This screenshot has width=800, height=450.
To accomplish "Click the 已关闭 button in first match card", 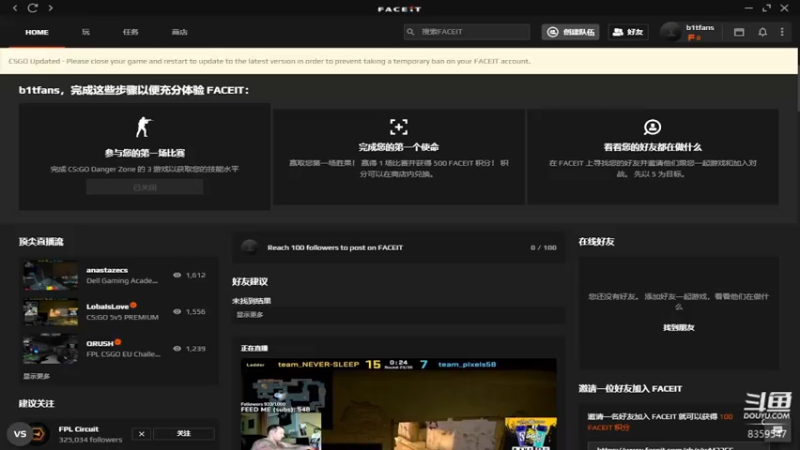I will (x=144, y=187).
